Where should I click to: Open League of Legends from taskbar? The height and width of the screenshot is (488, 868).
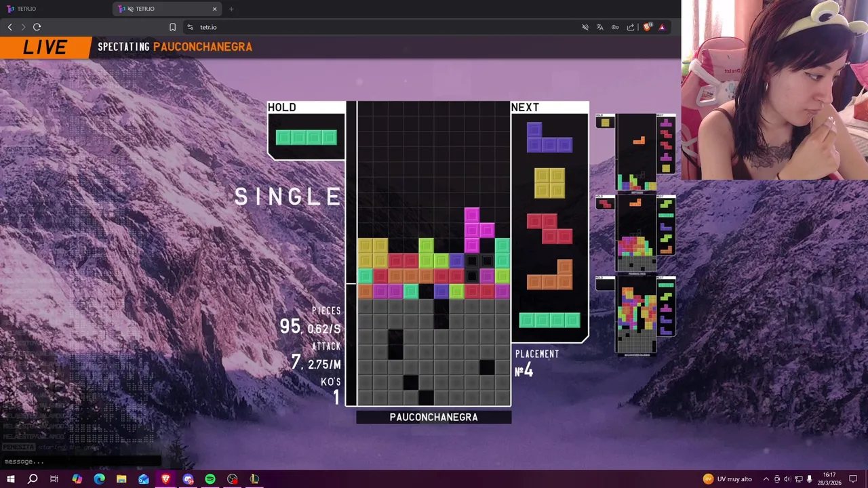[254, 479]
